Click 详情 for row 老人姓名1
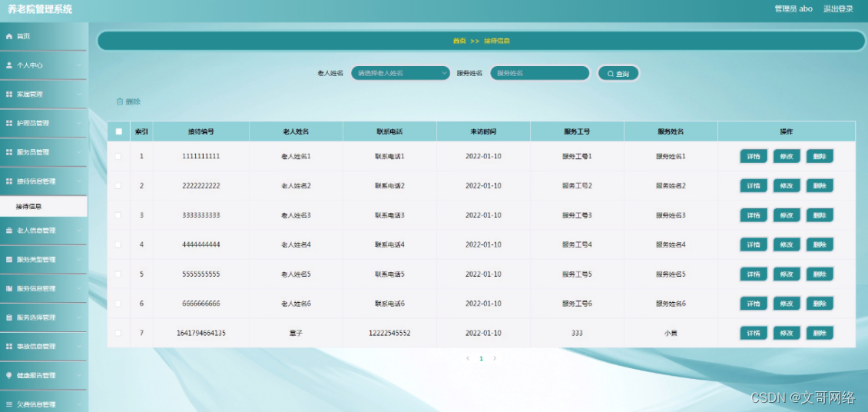 pos(754,157)
